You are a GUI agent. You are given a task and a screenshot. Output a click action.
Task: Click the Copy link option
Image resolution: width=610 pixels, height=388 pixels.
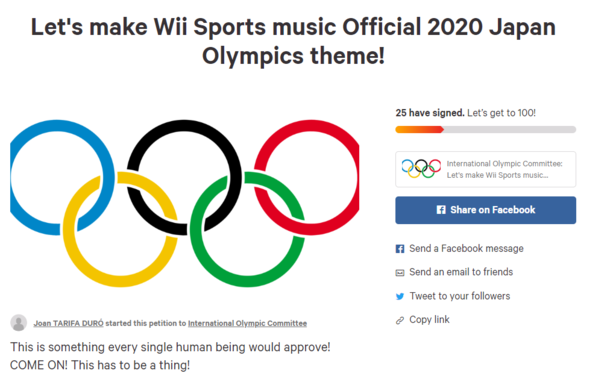tap(429, 320)
